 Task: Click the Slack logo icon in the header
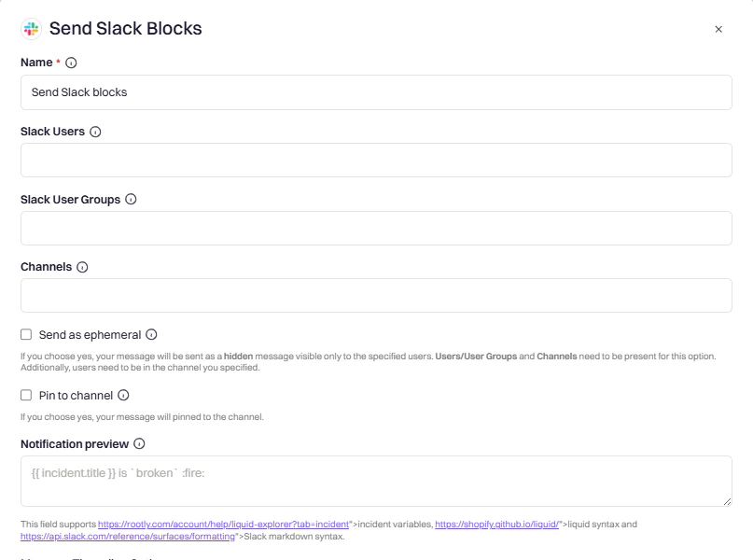(31, 29)
